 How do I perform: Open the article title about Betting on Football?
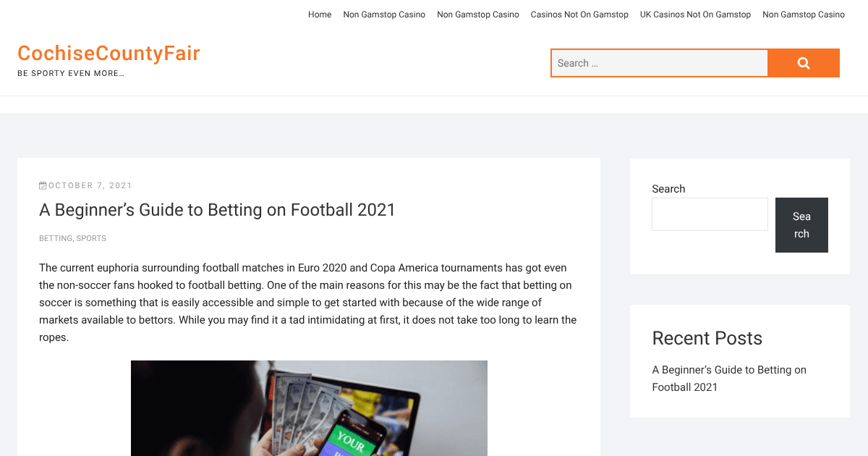click(x=217, y=210)
